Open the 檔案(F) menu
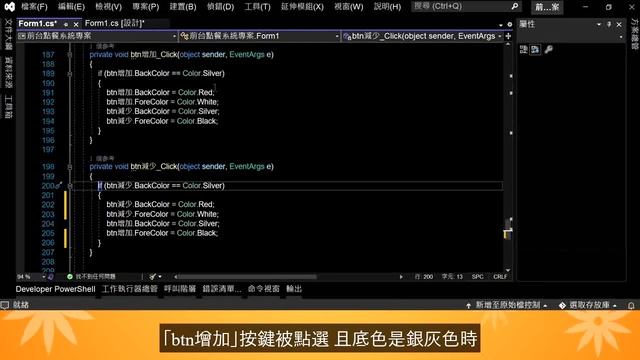The image size is (640, 360). 34,7
